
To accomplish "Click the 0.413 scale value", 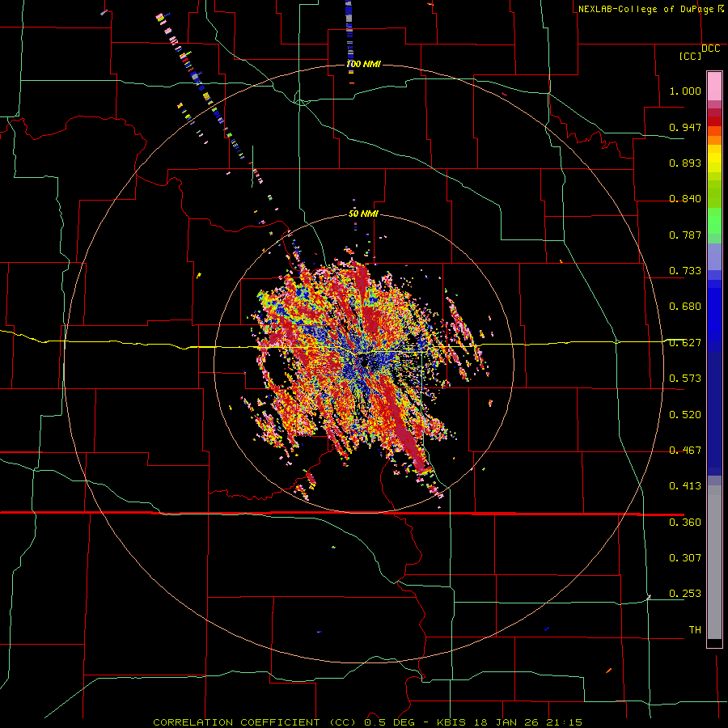I will 685,486.
